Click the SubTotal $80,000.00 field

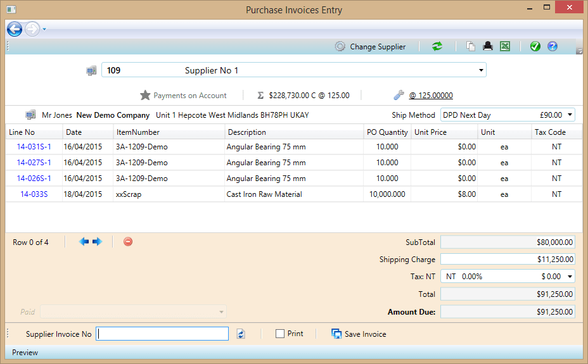508,242
